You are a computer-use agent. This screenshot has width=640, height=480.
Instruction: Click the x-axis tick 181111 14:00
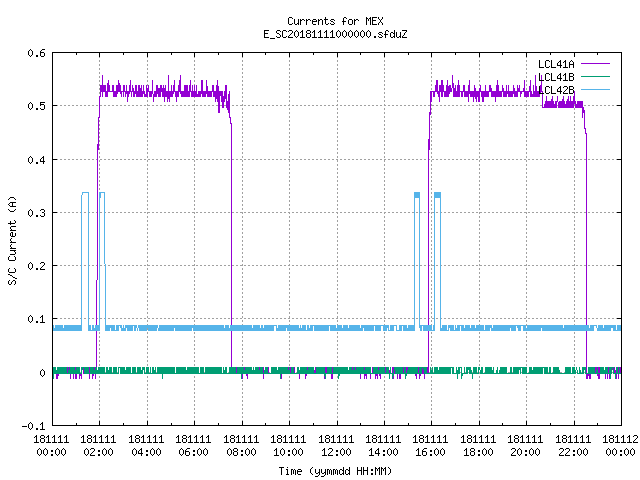pyautogui.click(x=383, y=446)
